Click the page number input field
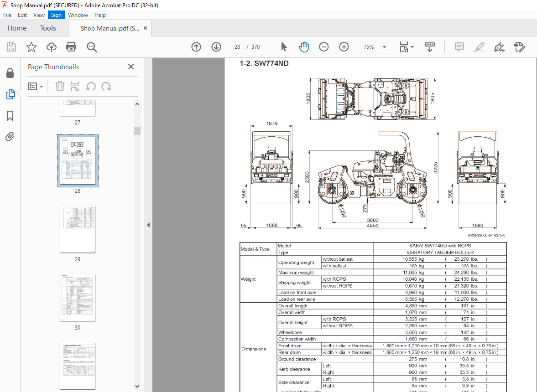Viewport: 537px width, 392px height. 237,47
